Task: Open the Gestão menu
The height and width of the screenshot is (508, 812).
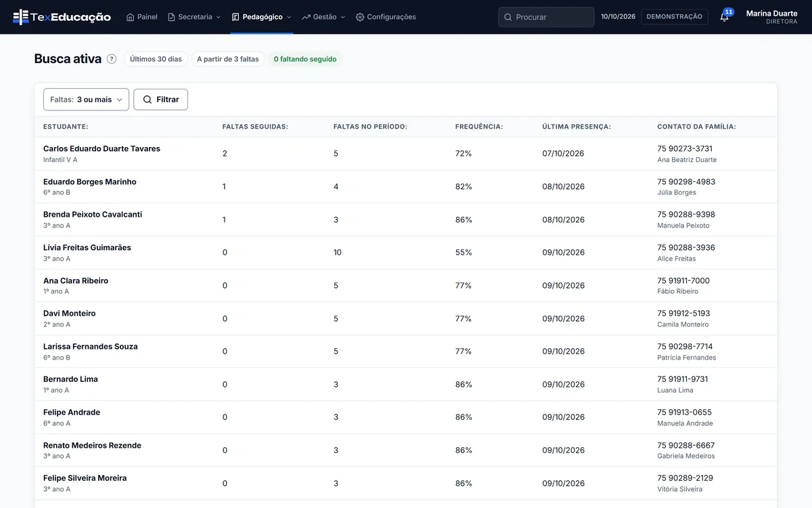Action: click(323, 17)
